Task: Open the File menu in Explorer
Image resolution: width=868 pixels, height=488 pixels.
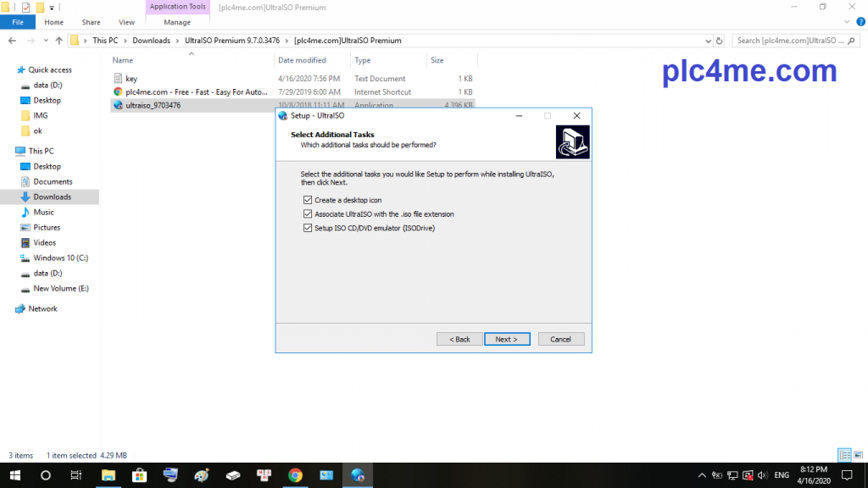Action: tap(18, 22)
